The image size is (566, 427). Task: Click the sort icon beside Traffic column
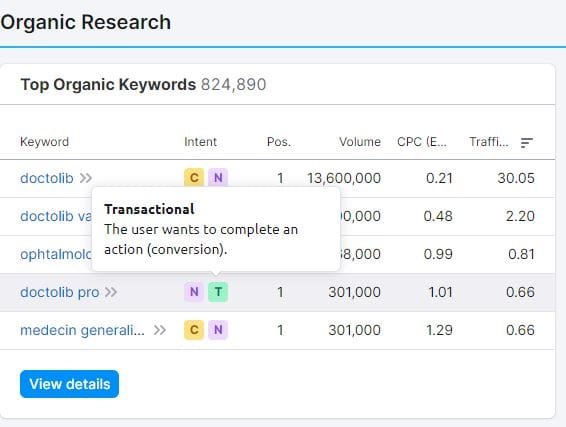coord(527,143)
